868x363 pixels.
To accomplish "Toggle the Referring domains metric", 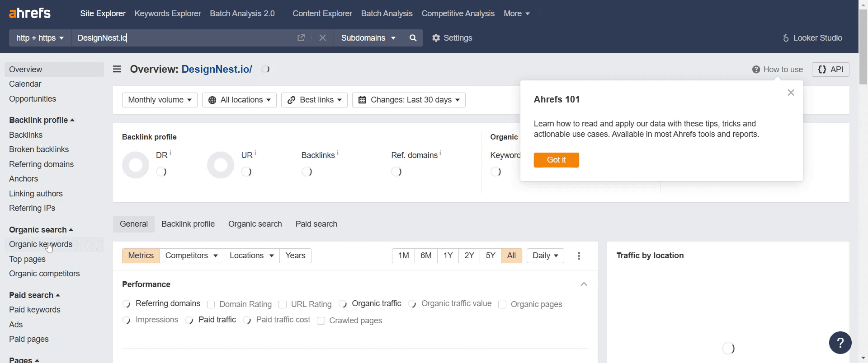I will (x=161, y=303).
